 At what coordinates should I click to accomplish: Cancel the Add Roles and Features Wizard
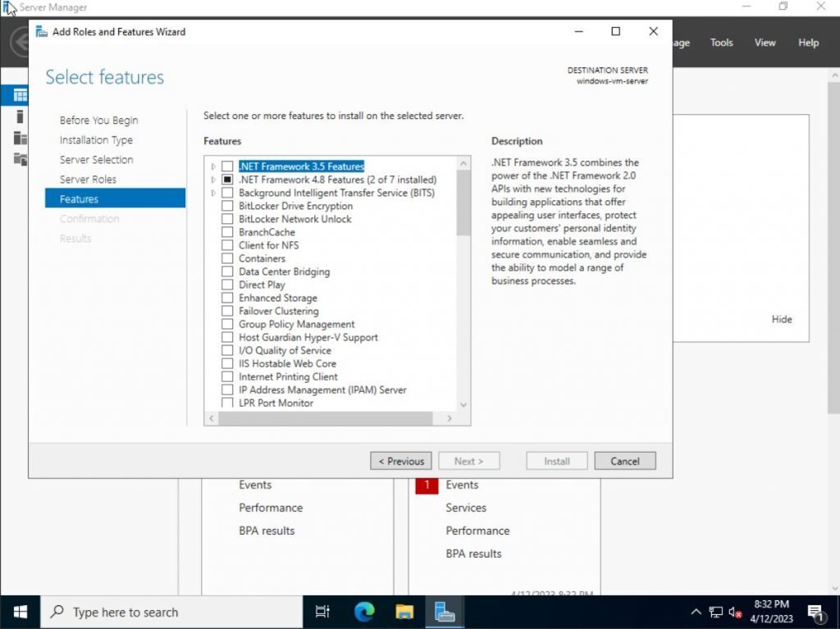tap(625, 460)
